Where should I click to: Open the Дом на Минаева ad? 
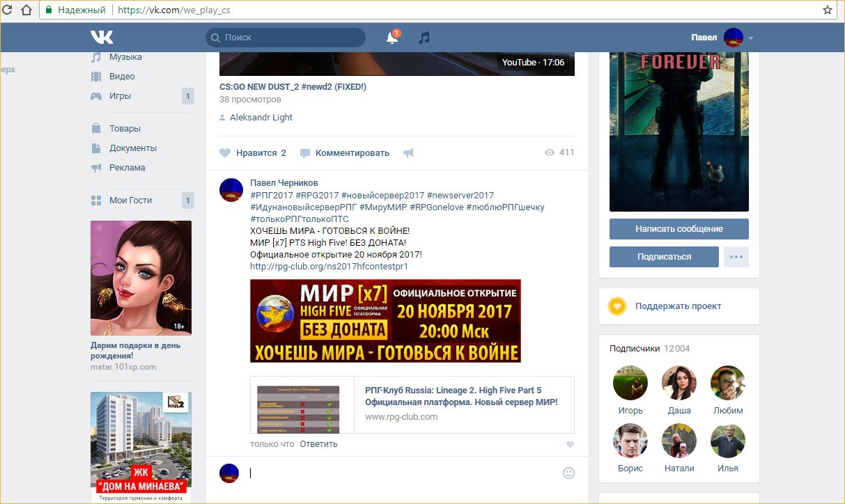(141, 448)
